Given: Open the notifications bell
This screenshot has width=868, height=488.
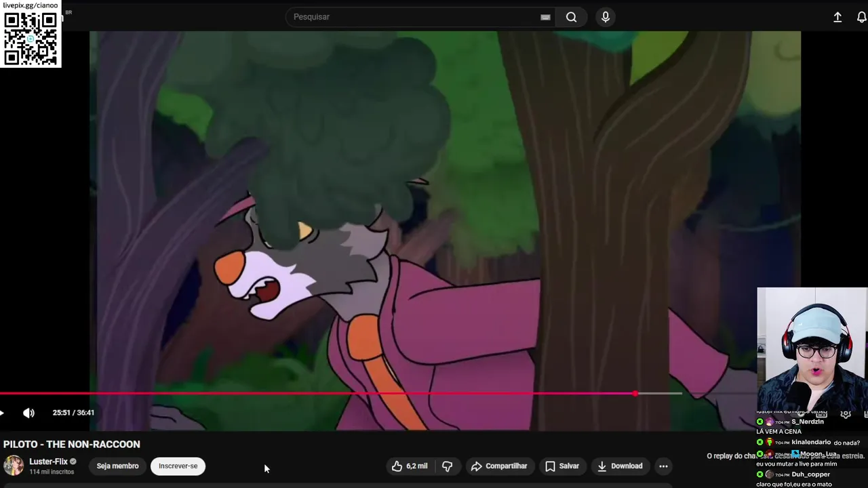Looking at the screenshot, I should 861,17.
